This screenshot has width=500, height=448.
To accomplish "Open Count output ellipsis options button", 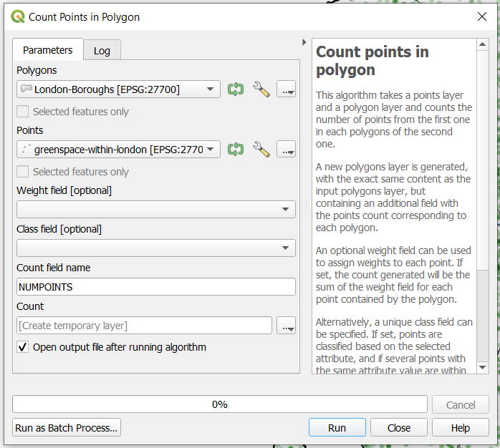I will pos(286,326).
